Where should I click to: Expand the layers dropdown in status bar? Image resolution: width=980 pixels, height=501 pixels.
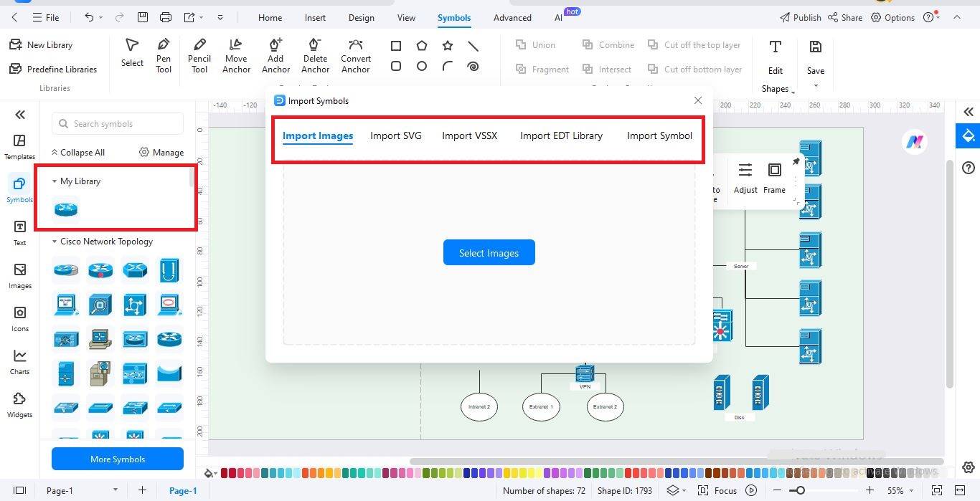point(684,490)
